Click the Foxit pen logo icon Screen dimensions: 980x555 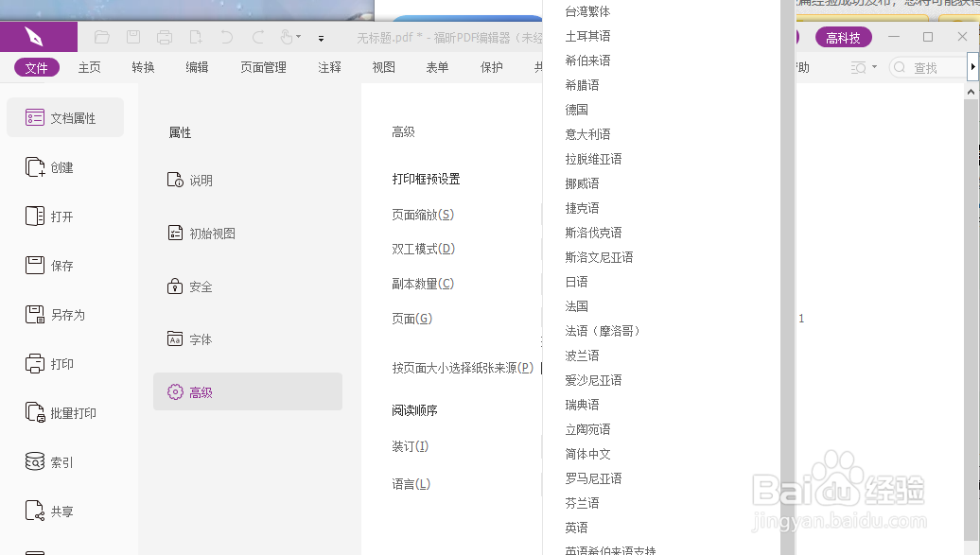34,37
